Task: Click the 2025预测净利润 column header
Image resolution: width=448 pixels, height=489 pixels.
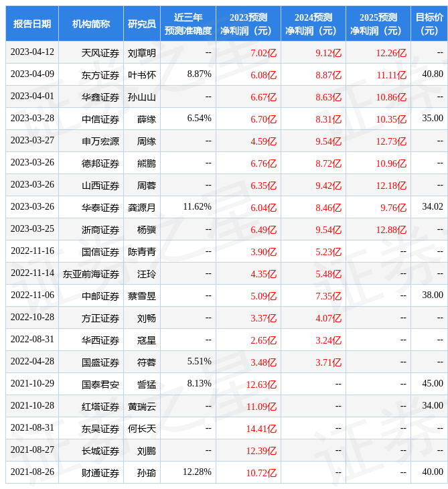Action: [x=378, y=23]
